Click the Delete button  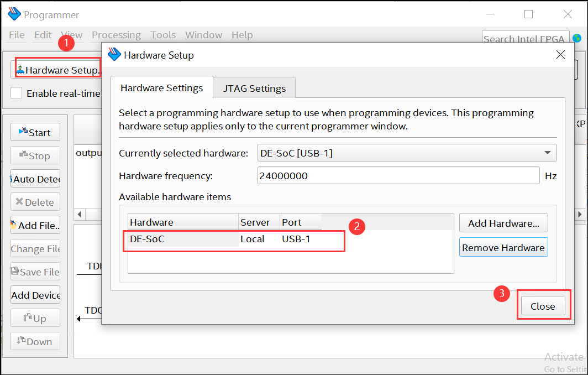pyautogui.click(x=35, y=202)
